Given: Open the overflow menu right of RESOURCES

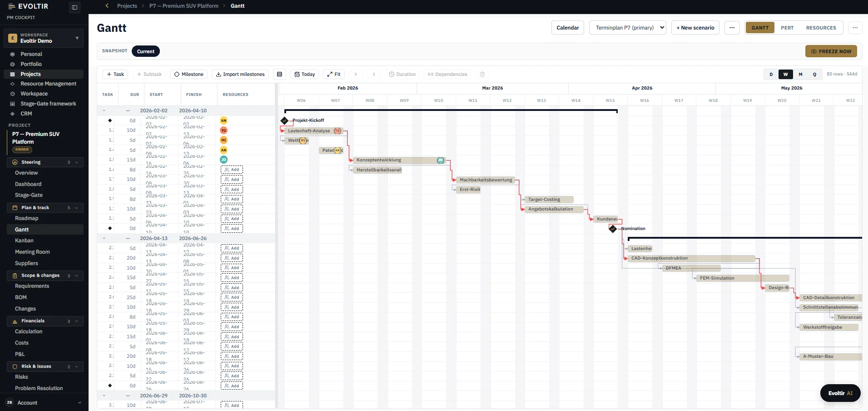Looking at the screenshot, I should pos(855,28).
